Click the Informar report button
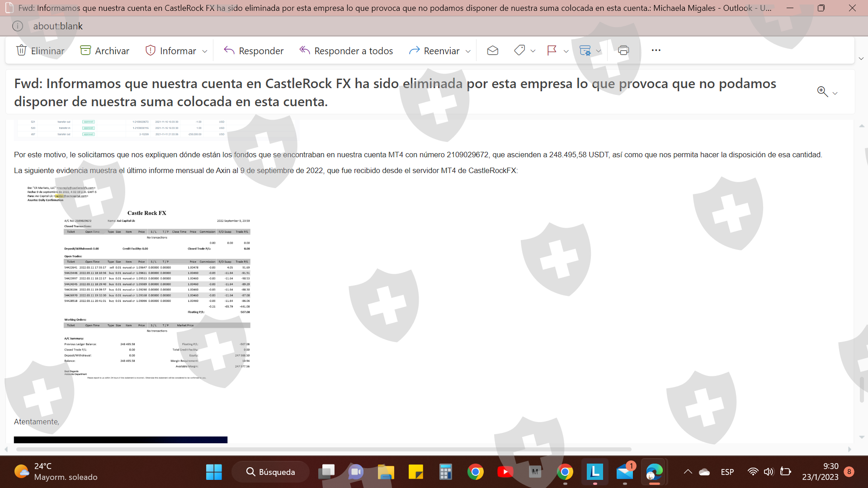 pos(171,51)
